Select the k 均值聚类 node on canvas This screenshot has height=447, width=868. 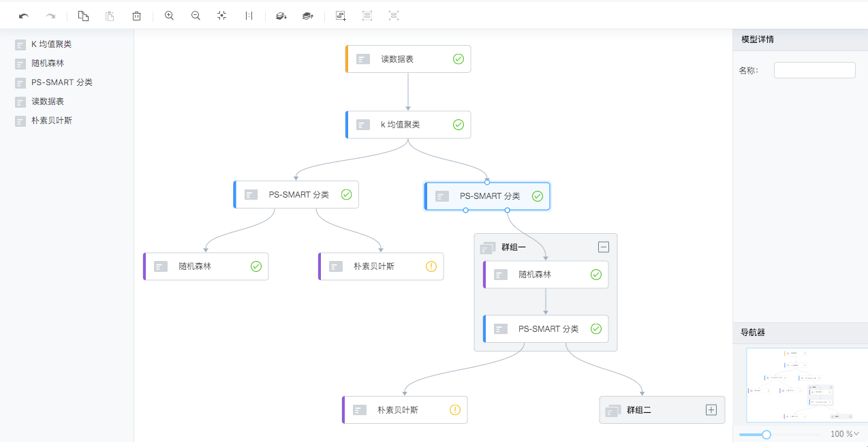coord(408,125)
